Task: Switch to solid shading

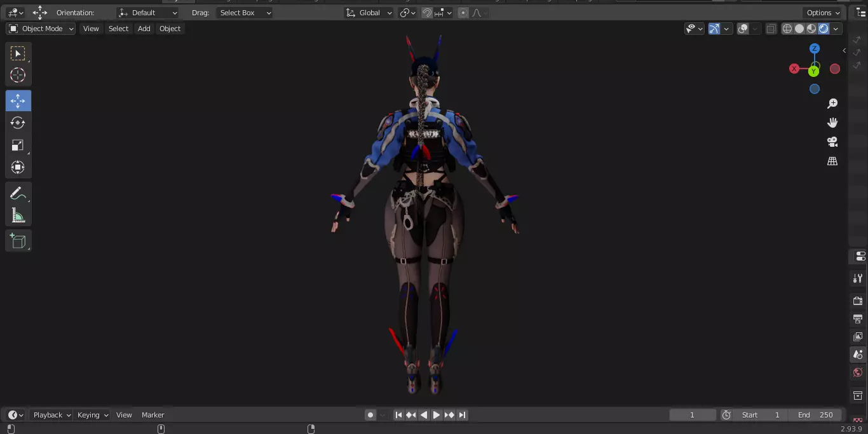Action: 799,29
